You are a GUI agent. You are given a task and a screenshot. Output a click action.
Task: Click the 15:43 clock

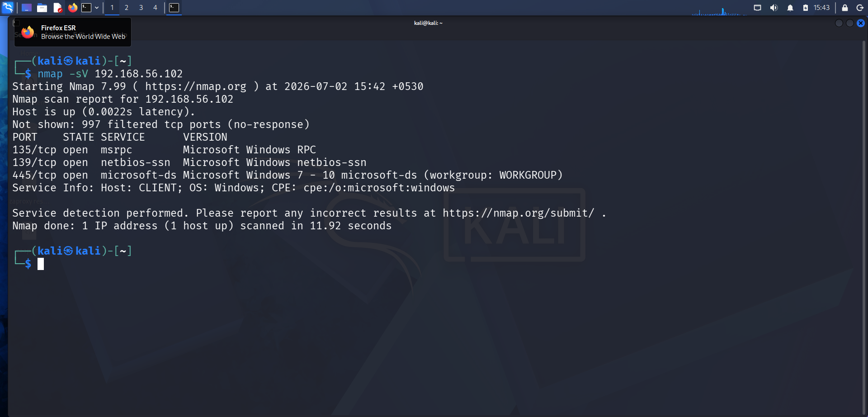[x=821, y=8]
